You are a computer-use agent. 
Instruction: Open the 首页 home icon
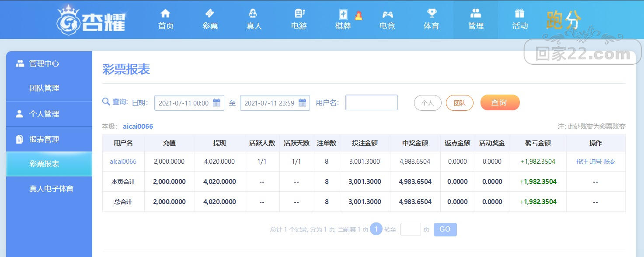point(166,13)
